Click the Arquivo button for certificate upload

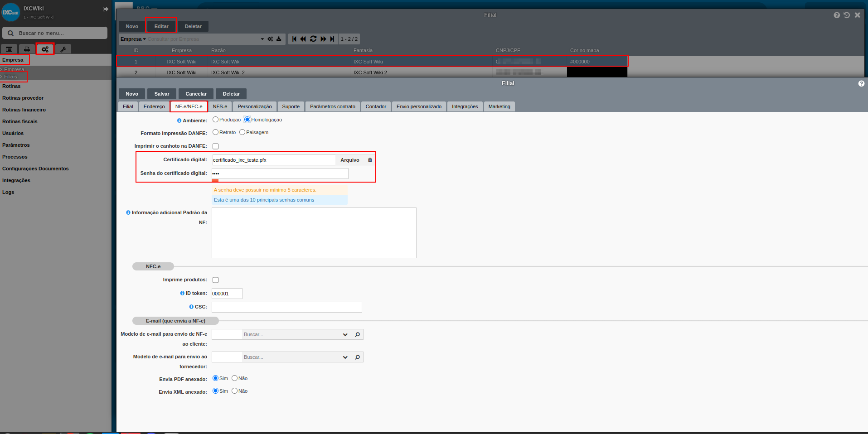pyautogui.click(x=350, y=160)
